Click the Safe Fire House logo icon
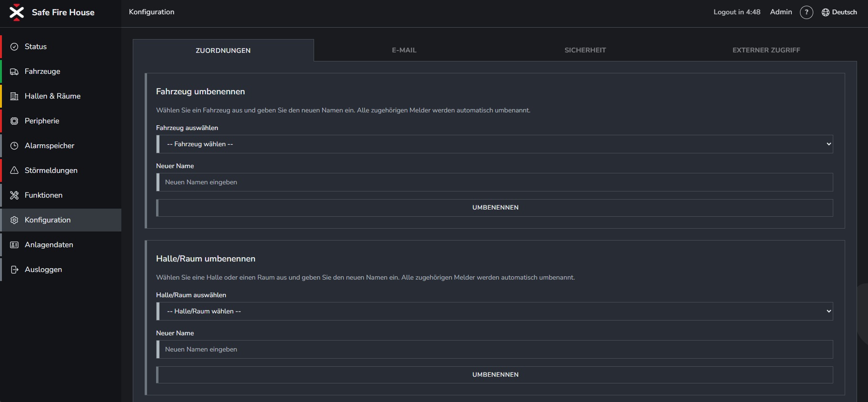The height and width of the screenshot is (402, 868). pyautogui.click(x=17, y=12)
